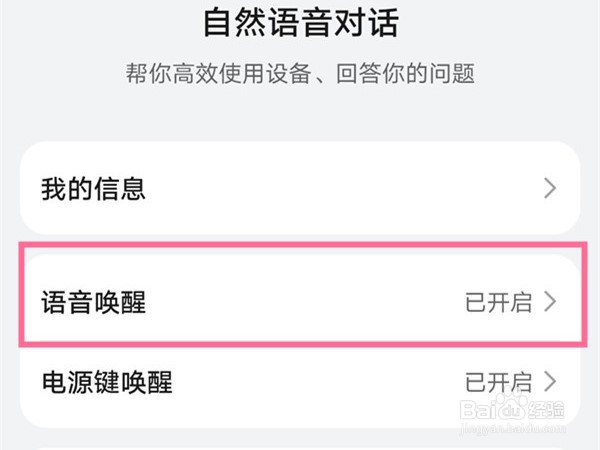
Task: Tap 已开启 status on 电源键唤醒 row
Action: click(x=499, y=381)
